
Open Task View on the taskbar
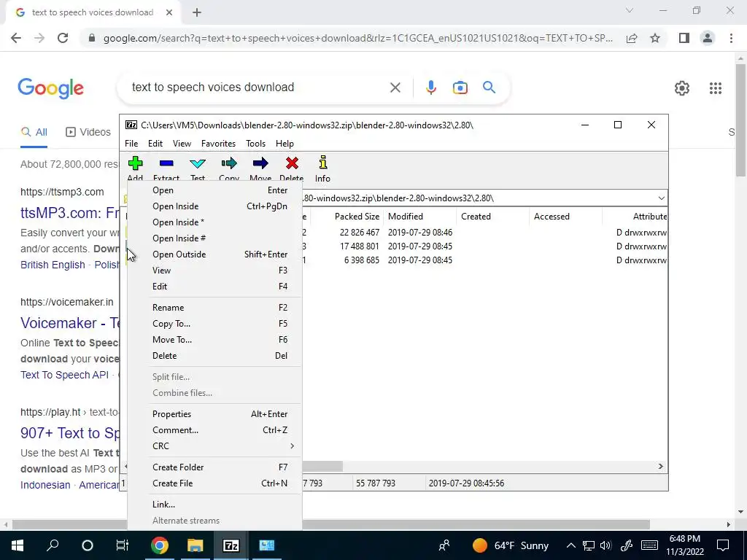[123, 545]
